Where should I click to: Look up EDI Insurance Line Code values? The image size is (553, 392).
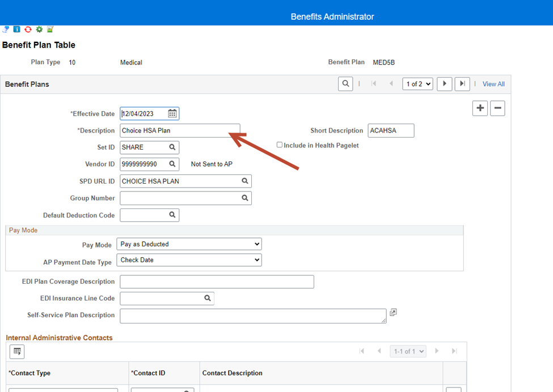[x=208, y=299]
